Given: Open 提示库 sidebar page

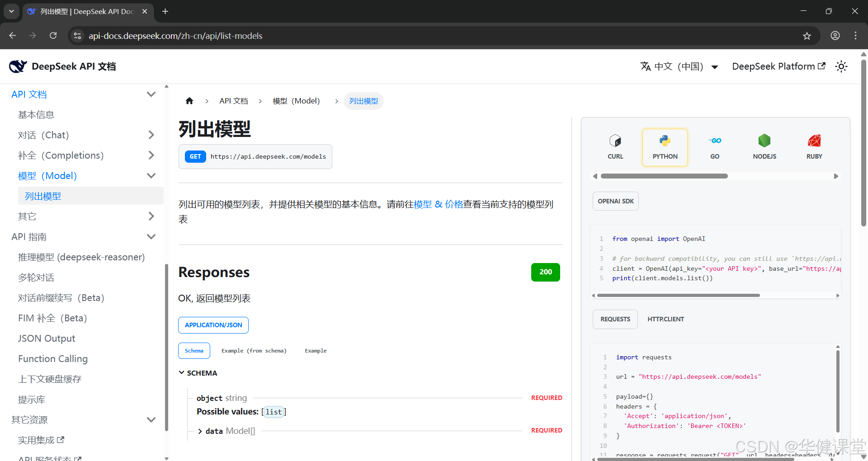Looking at the screenshot, I should (32, 400).
